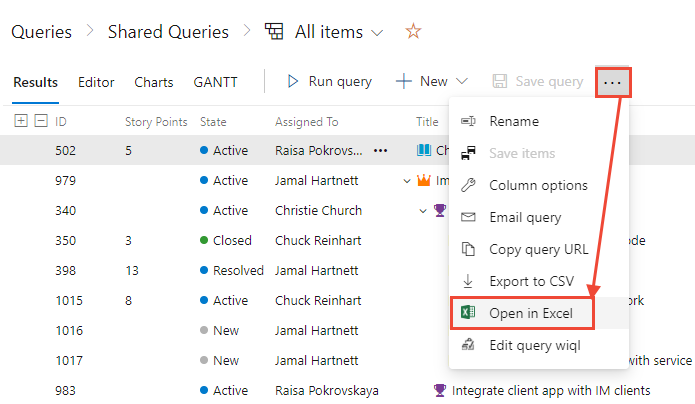This screenshot has width=695, height=404.
Task: Click the Email query envelope icon
Action: (x=467, y=218)
